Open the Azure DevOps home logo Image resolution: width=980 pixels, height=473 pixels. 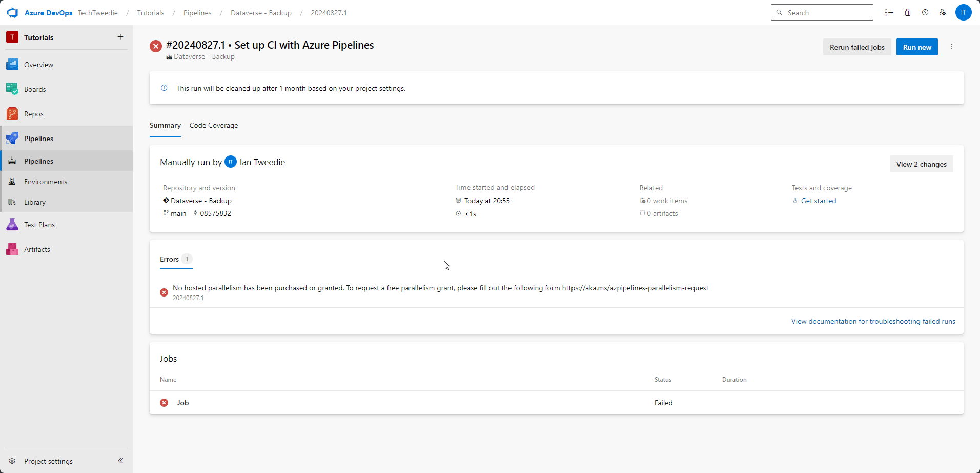click(12, 12)
